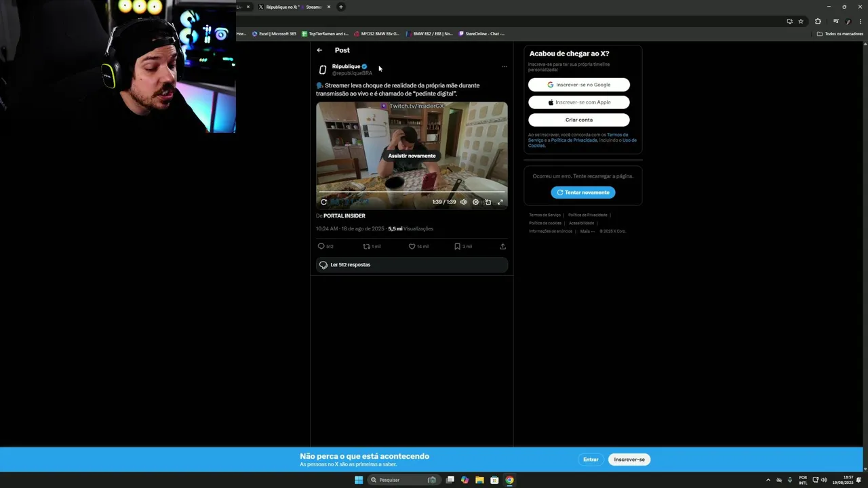
Task: Open BMW E82 / E88 bookmark
Action: 429,33
